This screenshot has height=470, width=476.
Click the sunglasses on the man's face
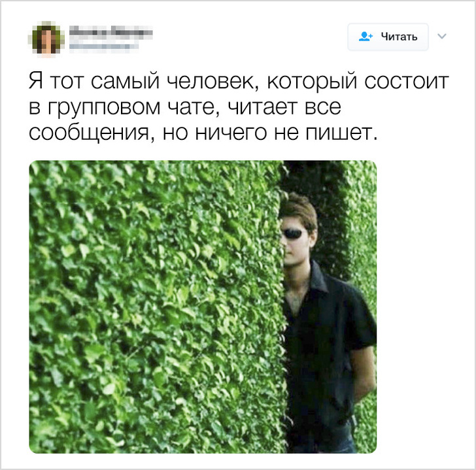click(x=292, y=233)
